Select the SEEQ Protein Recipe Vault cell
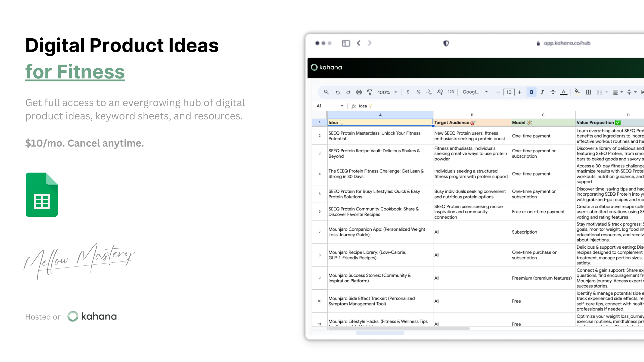Viewport: 644px width, 362px height. click(x=380, y=153)
